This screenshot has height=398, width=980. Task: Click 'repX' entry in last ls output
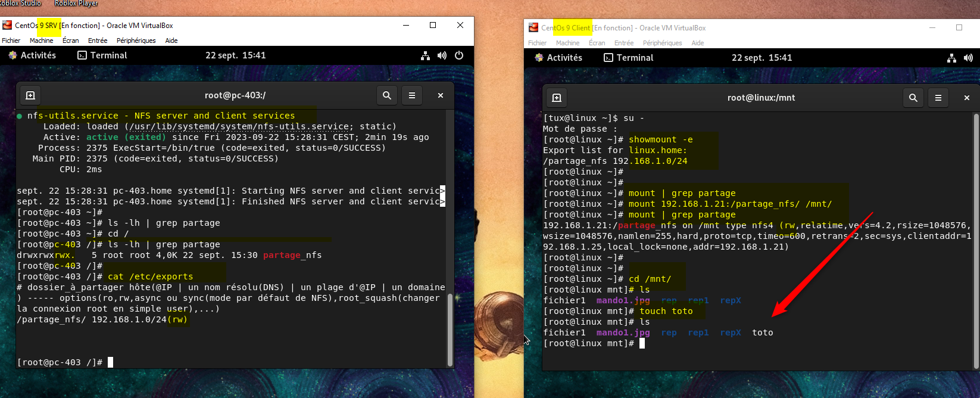click(x=731, y=332)
